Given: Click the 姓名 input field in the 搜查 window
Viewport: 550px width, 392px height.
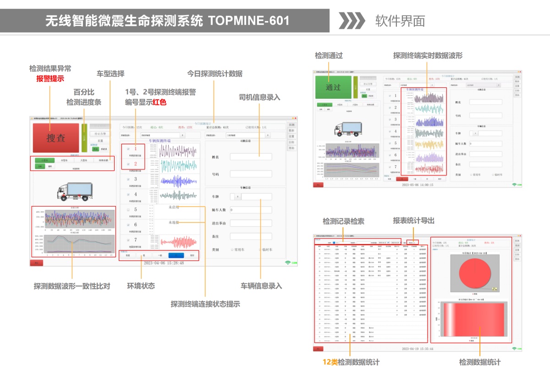Looking at the screenshot, I should [x=251, y=157].
